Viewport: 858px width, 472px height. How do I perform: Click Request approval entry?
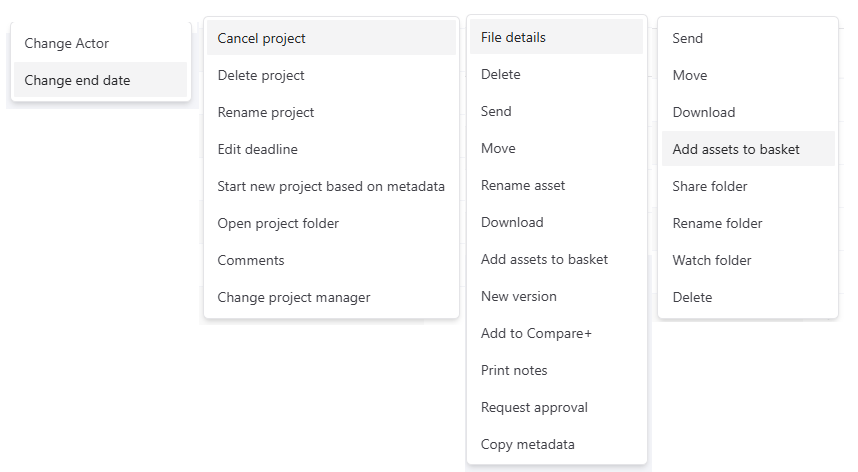coord(534,407)
